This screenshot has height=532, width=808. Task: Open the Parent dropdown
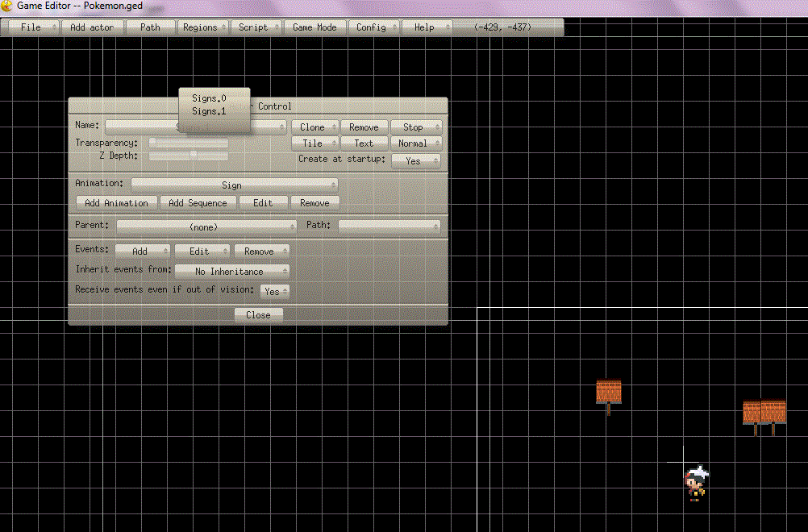[x=206, y=227]
